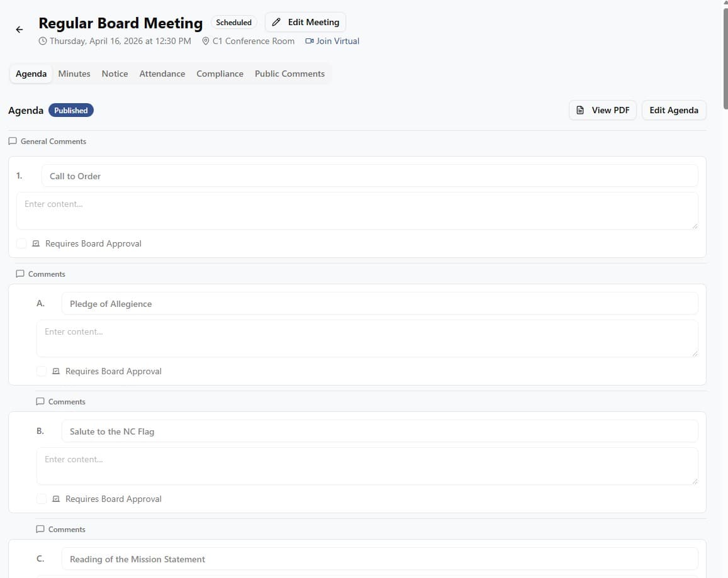Click the comment icon below Salute to NC Flag
This screenshot has width=728, height=578.
[40, 529]
